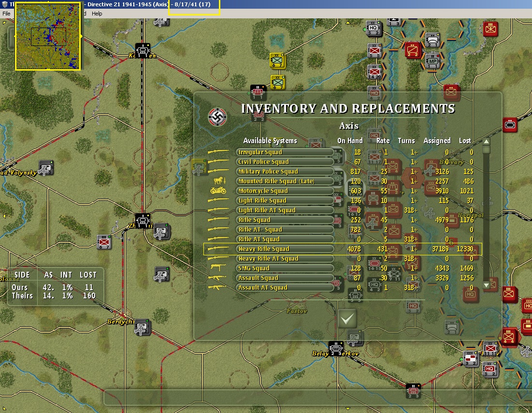Click the Axis swastika roundel emblem

click(217, 117)
